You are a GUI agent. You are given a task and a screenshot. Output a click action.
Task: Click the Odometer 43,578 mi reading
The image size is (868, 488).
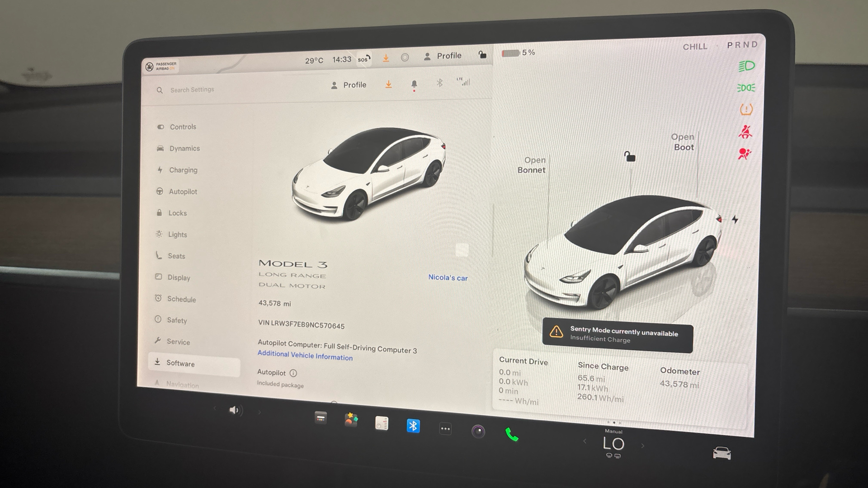[679, 378]
